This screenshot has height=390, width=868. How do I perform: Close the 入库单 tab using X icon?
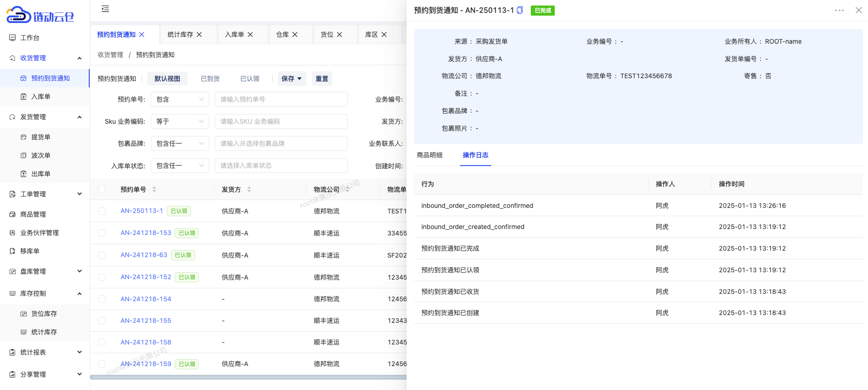click(x=250, y=34)
